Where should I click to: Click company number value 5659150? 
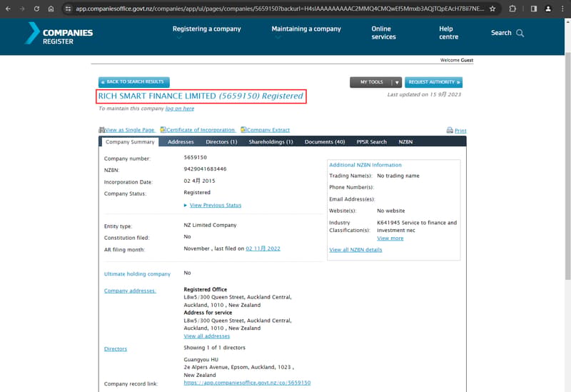coord(195,157)
